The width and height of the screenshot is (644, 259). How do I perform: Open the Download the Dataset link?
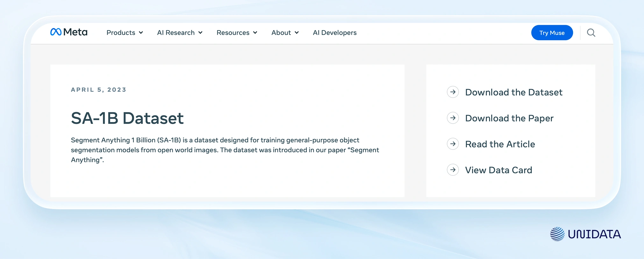tap(514, 92)
